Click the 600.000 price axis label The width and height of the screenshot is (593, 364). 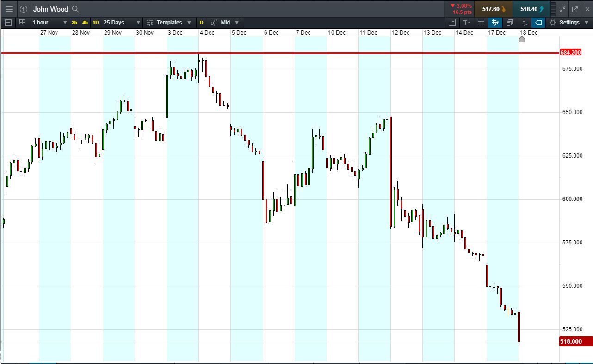572,199
